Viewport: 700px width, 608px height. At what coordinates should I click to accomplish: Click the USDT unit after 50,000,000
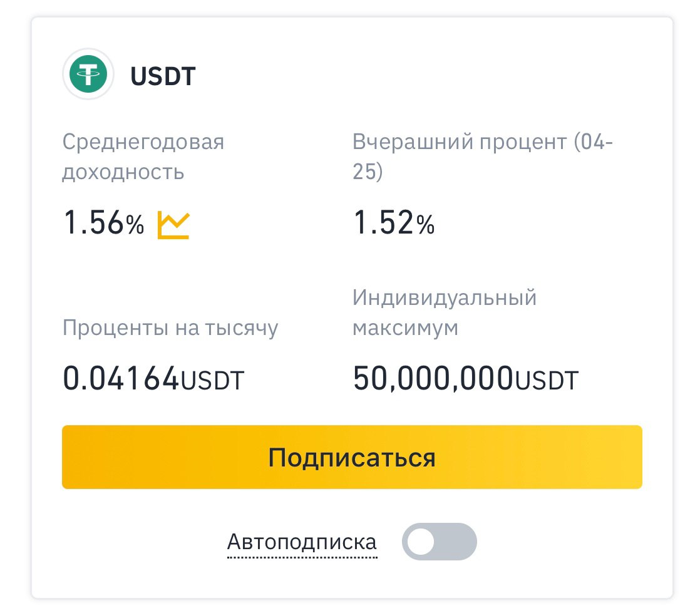point(547,381)
